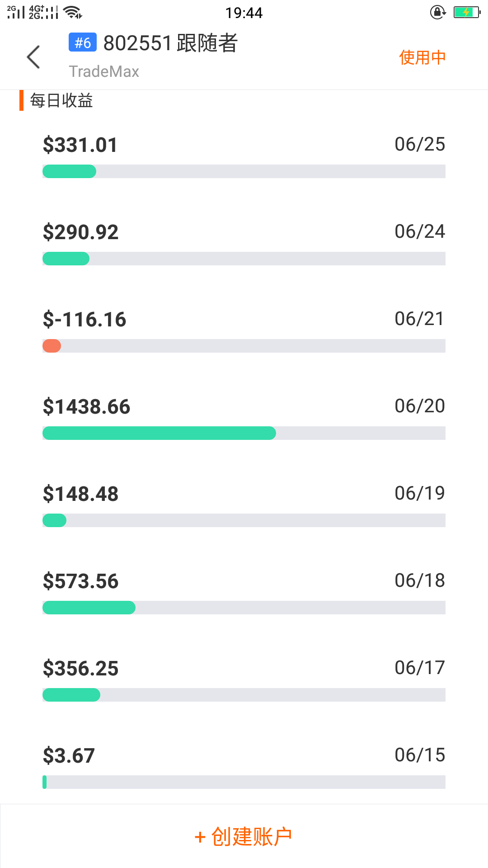Select the $-116.16 loss entry
The width and height of the screenshot is (488, 868).
coord(84,320)
